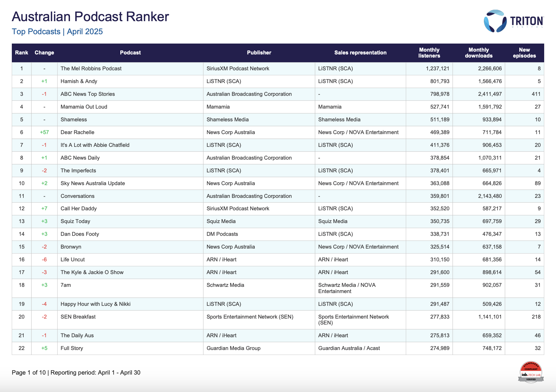Click the Podcast column header

click(130, 53)
